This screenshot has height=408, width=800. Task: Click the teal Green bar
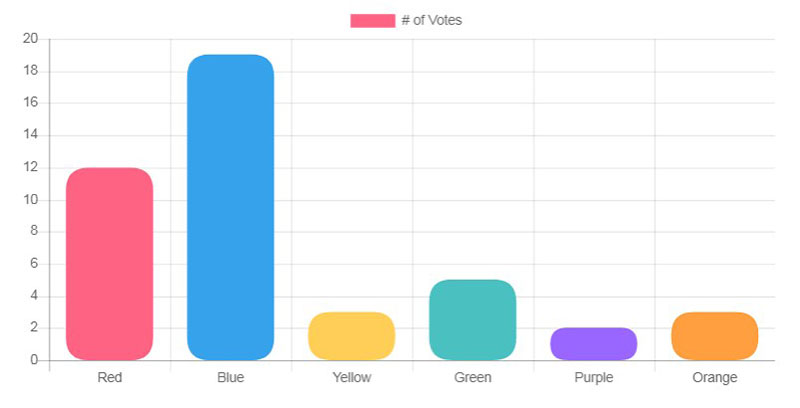click(x=472, y=320)
